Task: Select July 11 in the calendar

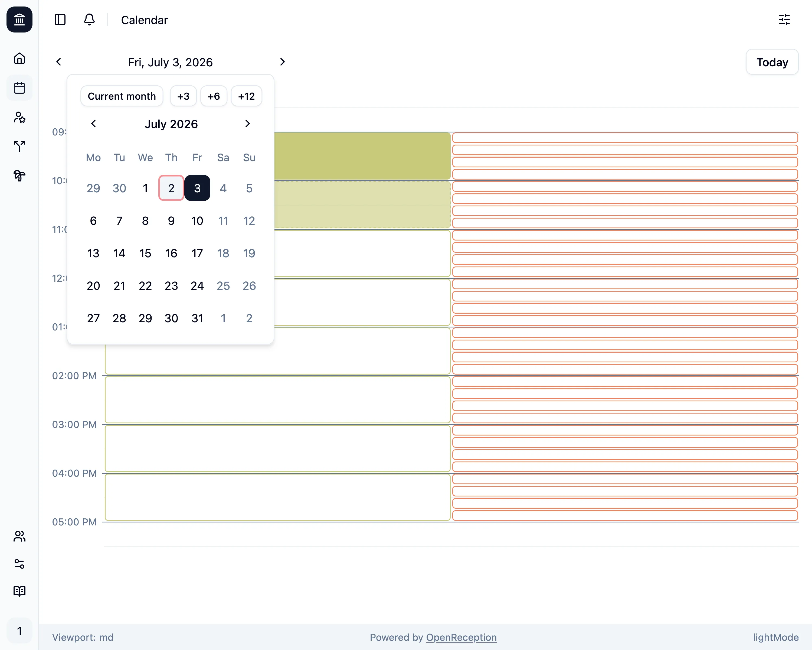Action: (223, 221)
